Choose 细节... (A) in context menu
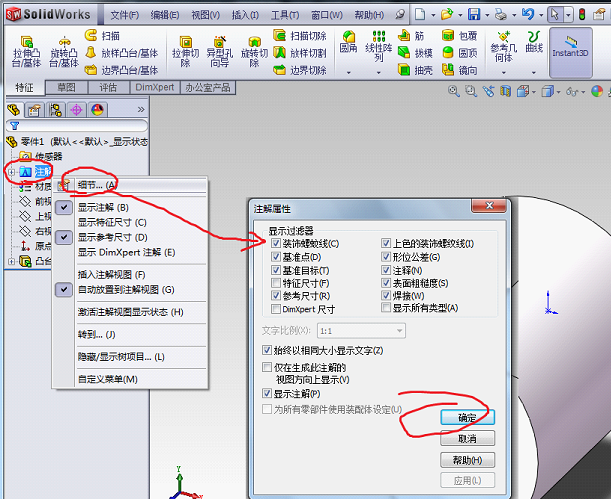The height and width of the screenshot is (500, 611). tap(129, 185)
